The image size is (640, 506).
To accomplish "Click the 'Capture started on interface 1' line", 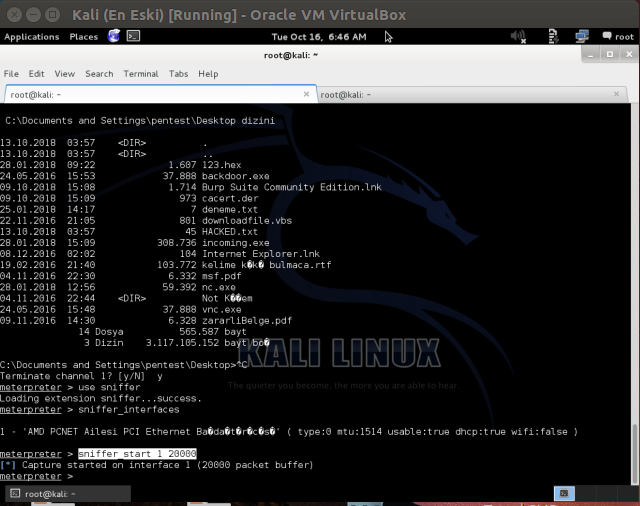I will (156, 465).
